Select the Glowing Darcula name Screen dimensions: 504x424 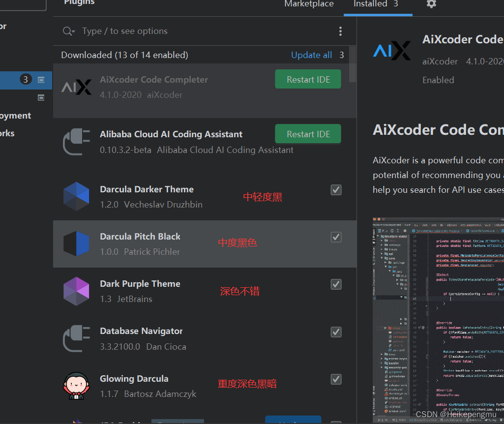tap(134, 378)
